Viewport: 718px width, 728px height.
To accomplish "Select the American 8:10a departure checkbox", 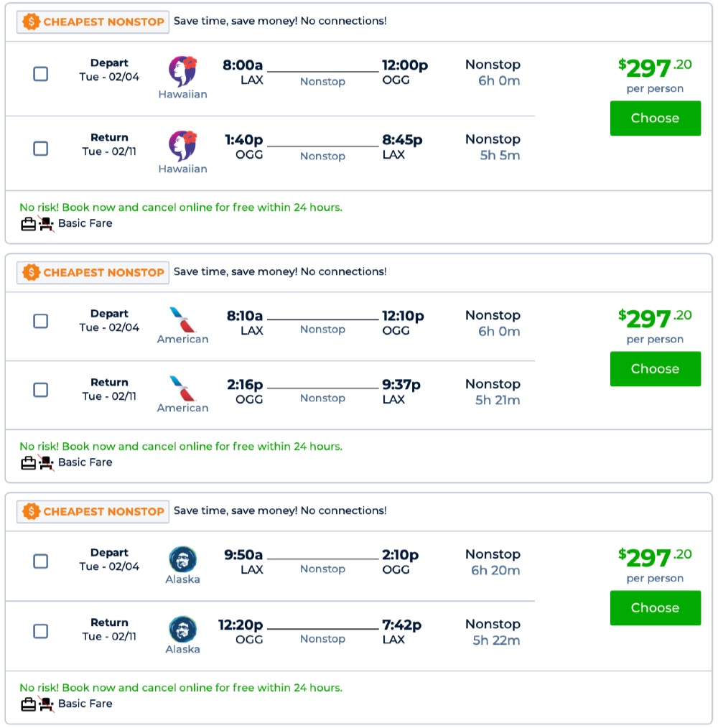I will 41,321.
